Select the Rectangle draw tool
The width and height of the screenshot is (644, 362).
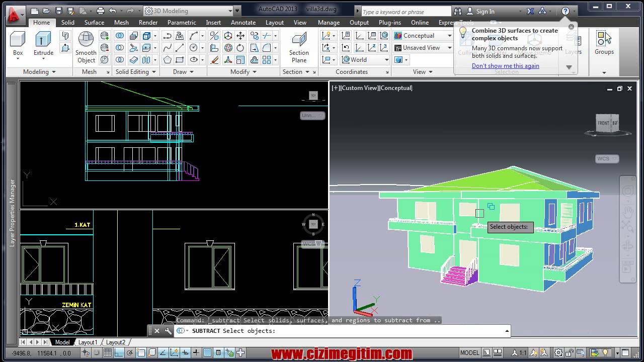tap(180, 60)
